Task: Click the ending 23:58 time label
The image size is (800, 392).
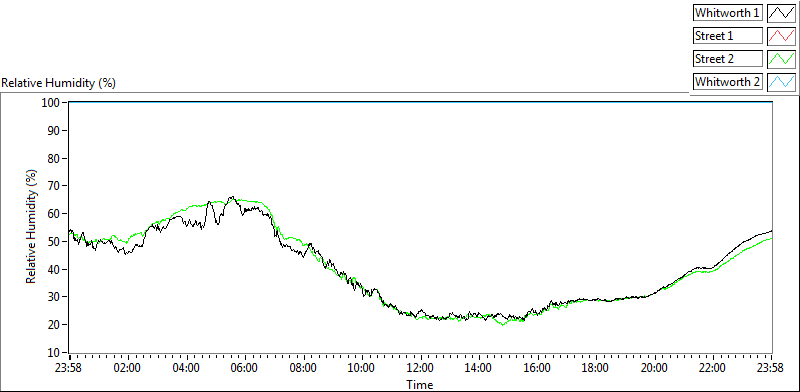Action: coord(771,368)
